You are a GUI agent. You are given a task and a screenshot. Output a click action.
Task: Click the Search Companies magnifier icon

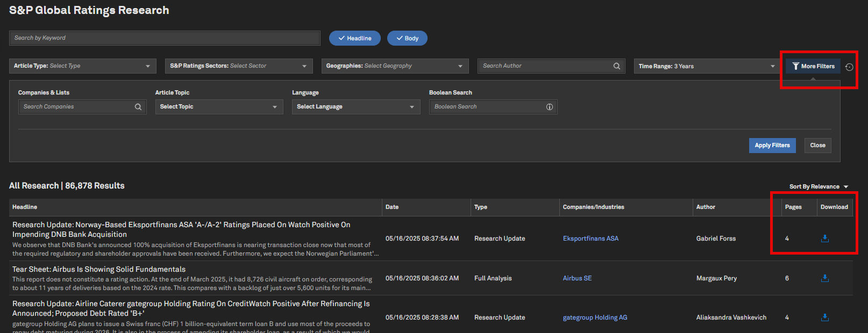(x=138, y=107)
